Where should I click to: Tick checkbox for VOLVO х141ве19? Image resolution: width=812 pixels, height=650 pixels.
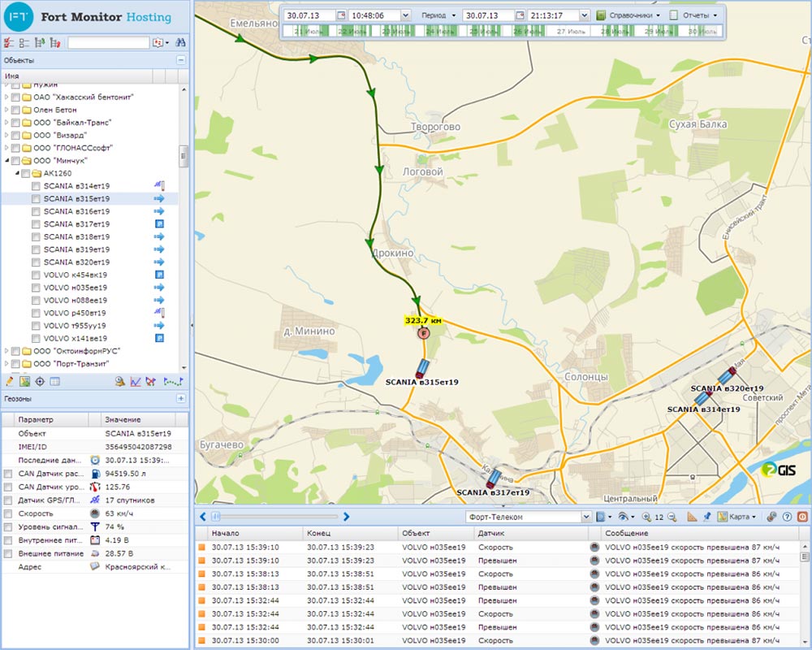[x=36, y=339]
